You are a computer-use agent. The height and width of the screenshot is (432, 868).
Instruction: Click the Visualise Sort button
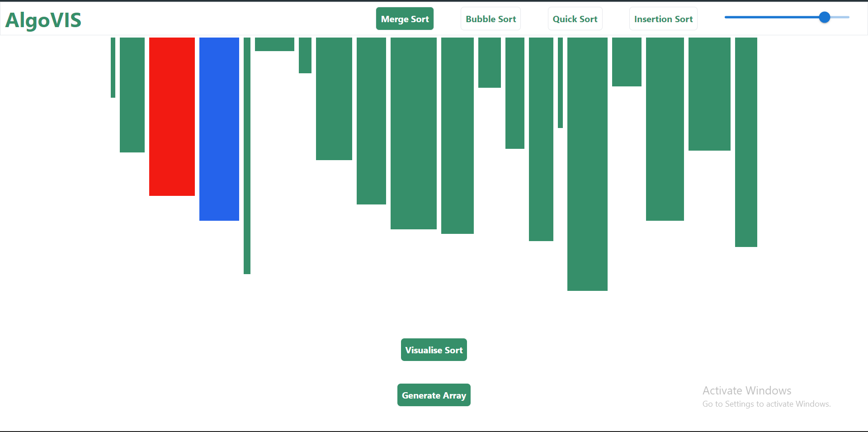tap(434, 350)
